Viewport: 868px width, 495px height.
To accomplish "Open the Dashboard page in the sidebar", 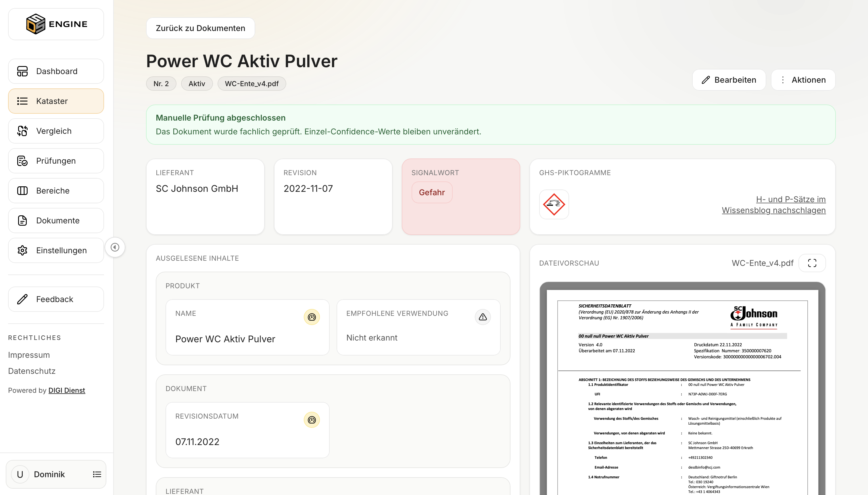I will pyautogui.click(x=56, y=71).
